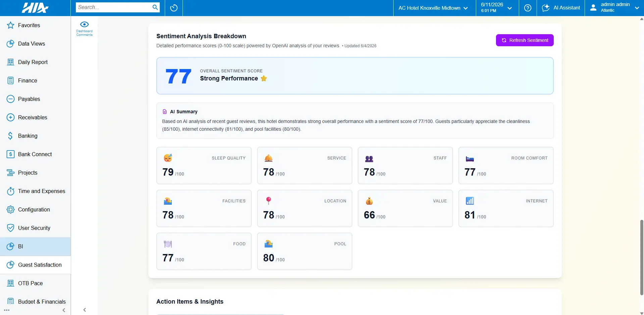The image size is (644, 315).
Task: Expand the admin admin account menu
Action: point(615,8)
